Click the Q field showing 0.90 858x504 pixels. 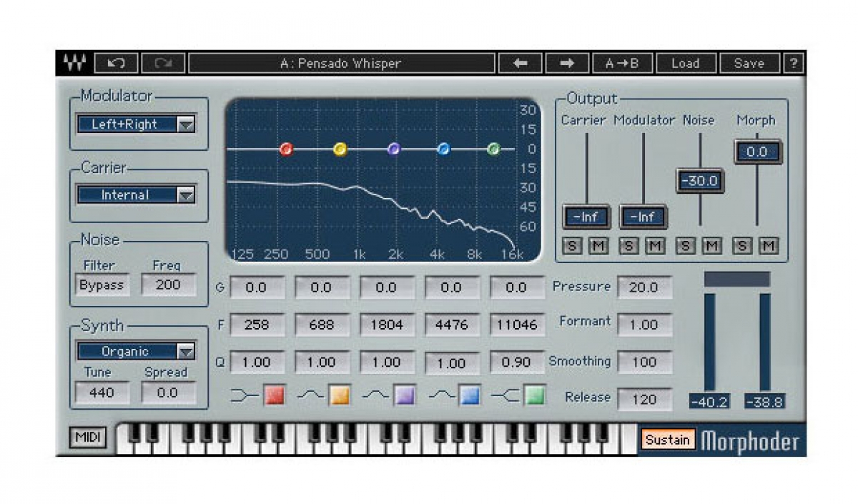point(516,362)
